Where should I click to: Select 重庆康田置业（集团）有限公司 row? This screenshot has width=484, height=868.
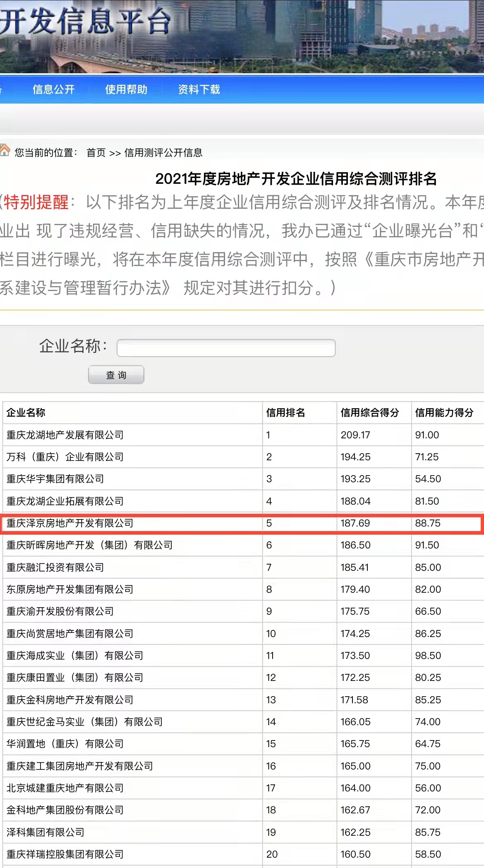point(243,678)
